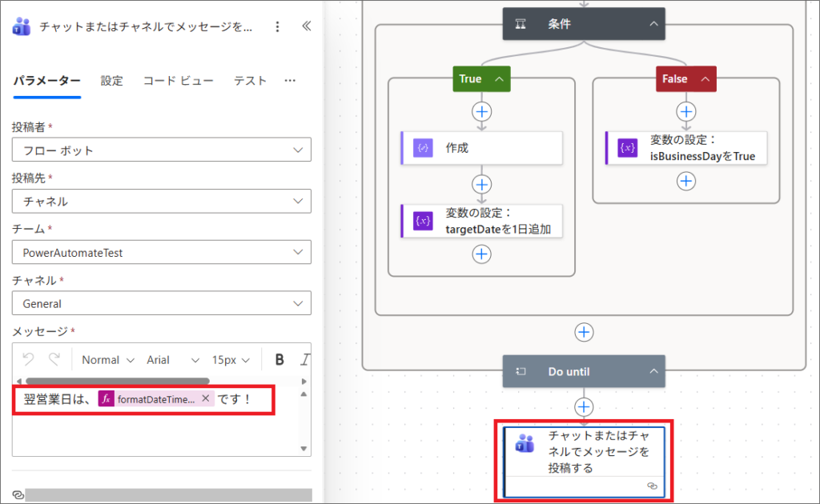Add action under isBusinessDayをTrue step

[686, 181]
